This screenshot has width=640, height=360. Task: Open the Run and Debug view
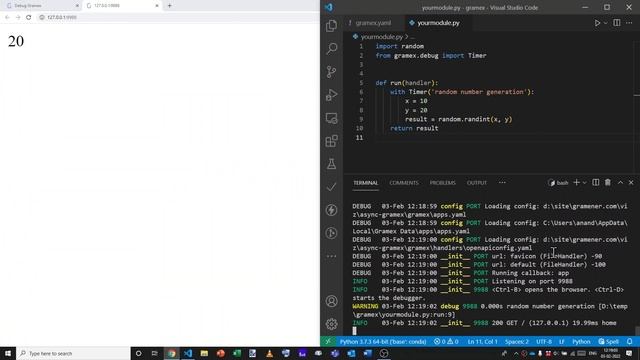[331, 95]
